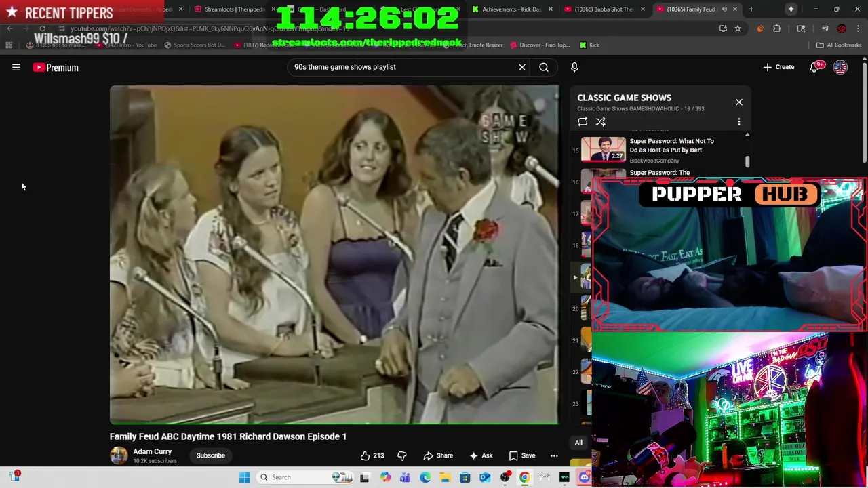Open File Explorer from the taskbar
Image resolution: width=868 pixels, height=488 pixels.
click(x=445, y=477)
